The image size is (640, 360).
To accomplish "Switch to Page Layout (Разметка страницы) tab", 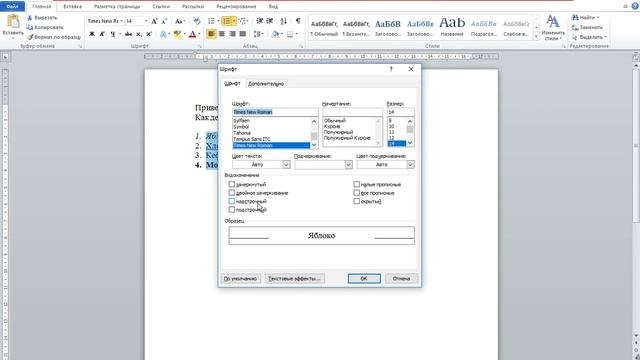I will point(117,7).
